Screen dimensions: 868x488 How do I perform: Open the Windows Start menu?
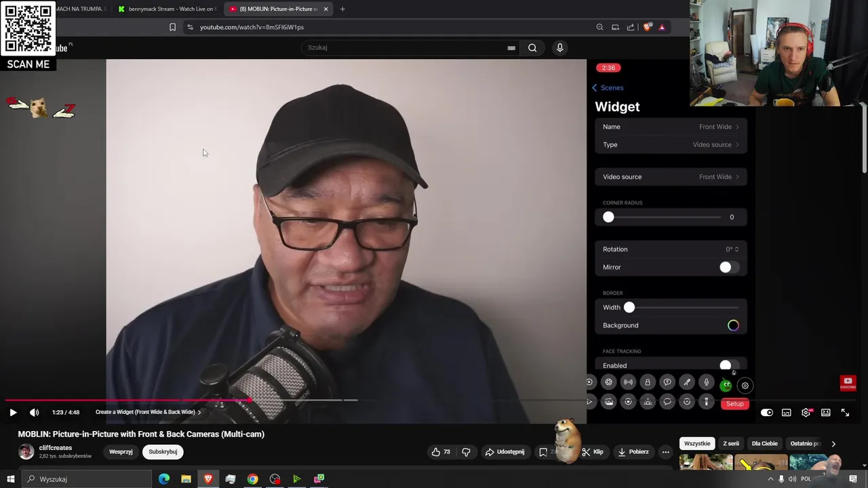(10, 479)
